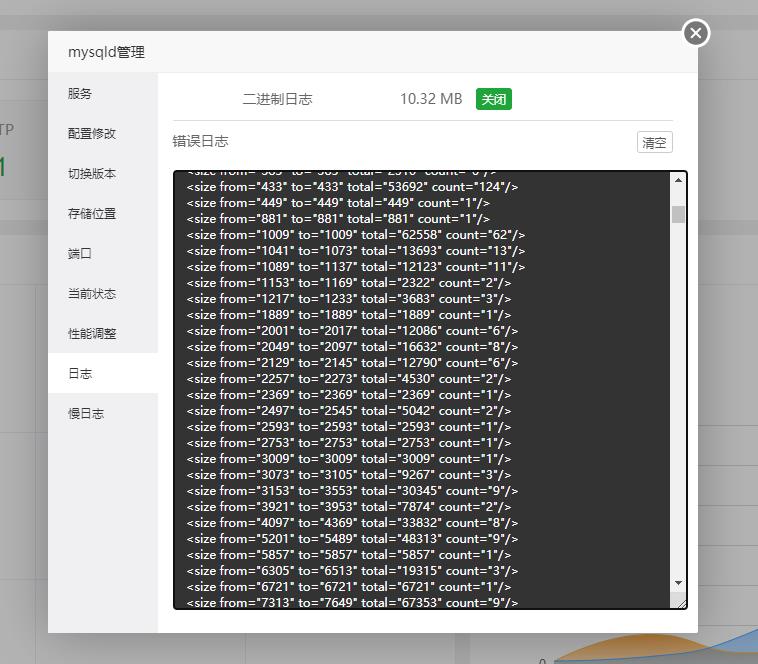758x664 pixels.
Task: Click log line from="5201" to="5489"
Action: point(352,538)
